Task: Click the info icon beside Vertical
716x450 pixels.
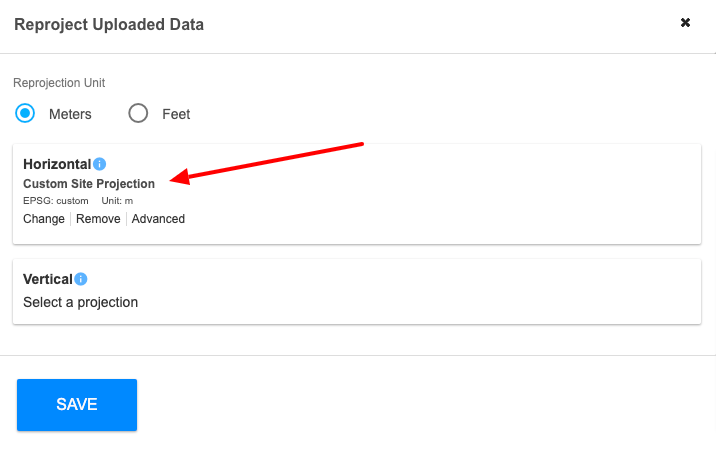Action: pos(81,279)
